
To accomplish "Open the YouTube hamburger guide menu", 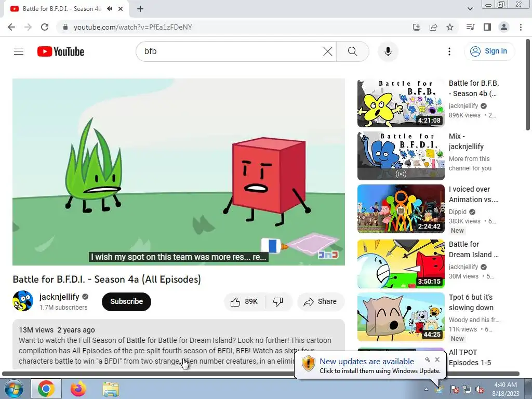I will 19,51.
